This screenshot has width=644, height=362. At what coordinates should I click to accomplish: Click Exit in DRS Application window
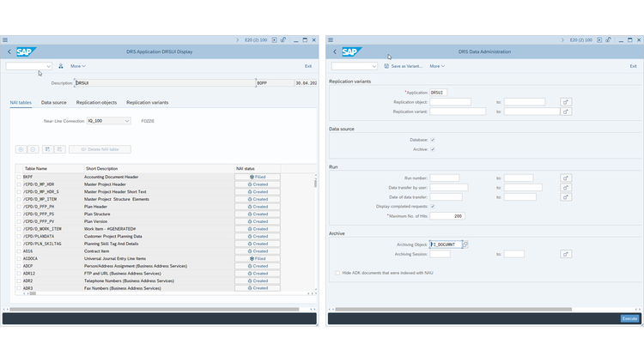308,66
